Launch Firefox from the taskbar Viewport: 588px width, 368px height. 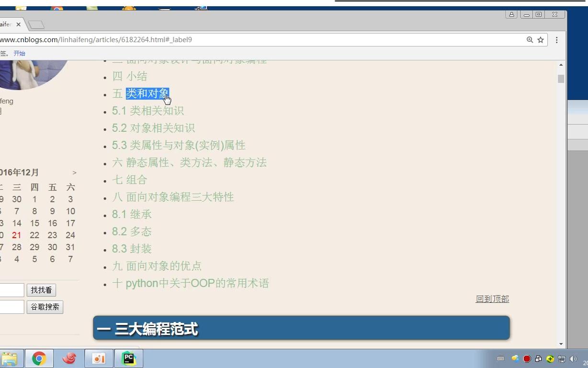coord(68,358)
